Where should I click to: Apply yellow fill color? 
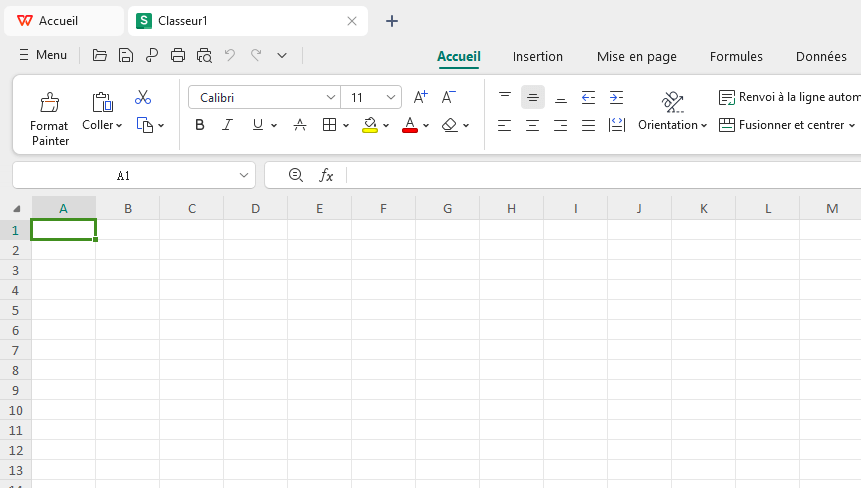click(x=370, y=125)
